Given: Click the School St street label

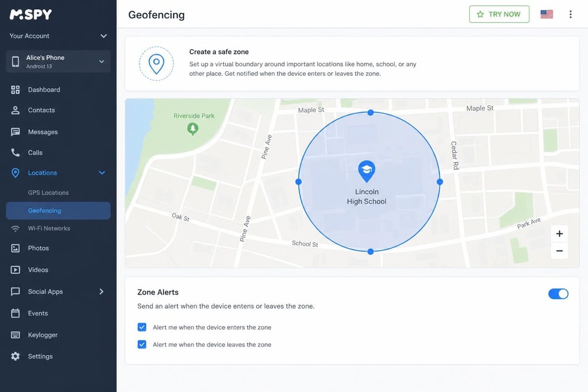Looking at the screenshot, I should [x=305, y=243].
